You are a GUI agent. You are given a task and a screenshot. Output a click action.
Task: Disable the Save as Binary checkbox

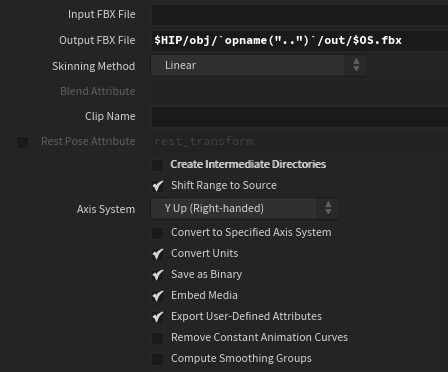[x=158, y=275]
